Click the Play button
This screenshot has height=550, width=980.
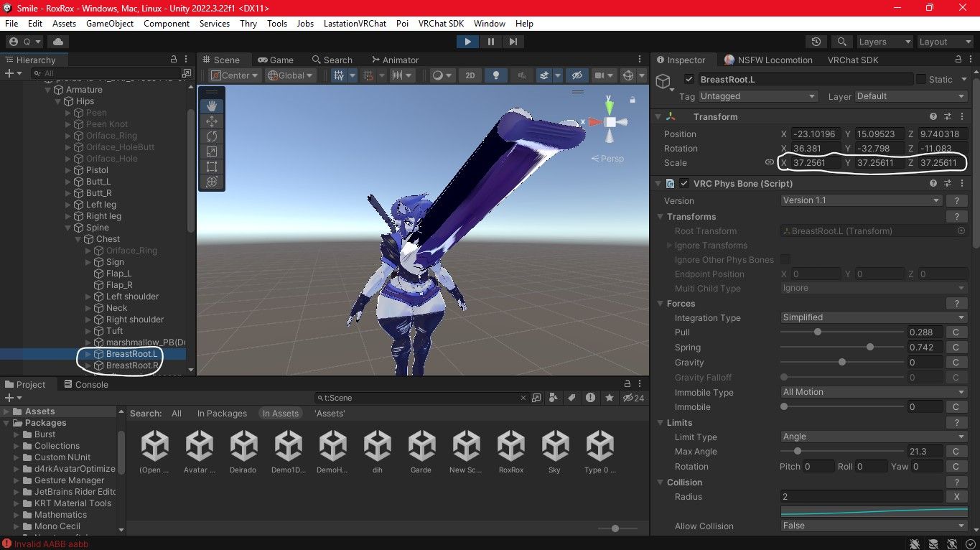[x=467, y=42]
